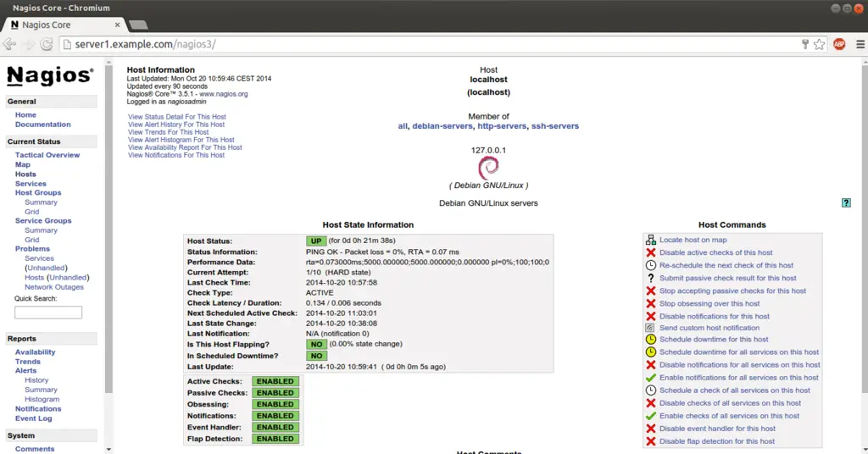868x454 pixels.
Task: Click the Locate host on map icon
Action: tap(650, 240)
